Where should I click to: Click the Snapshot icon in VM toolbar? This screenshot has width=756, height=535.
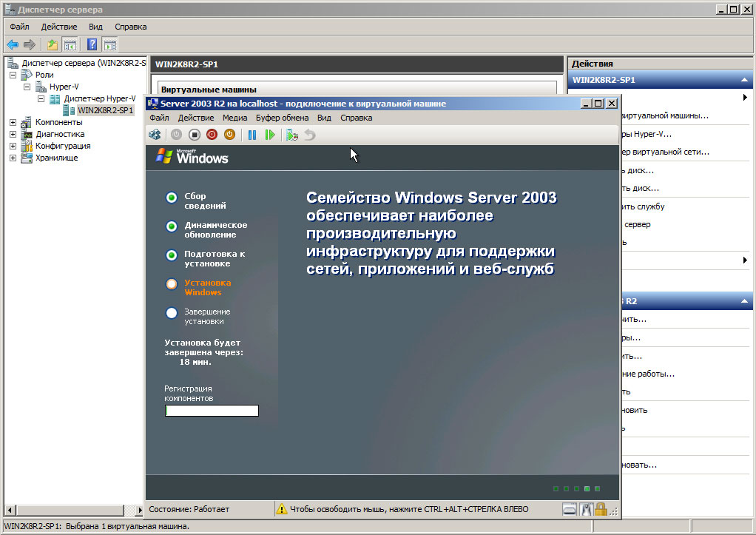(292, 135)
